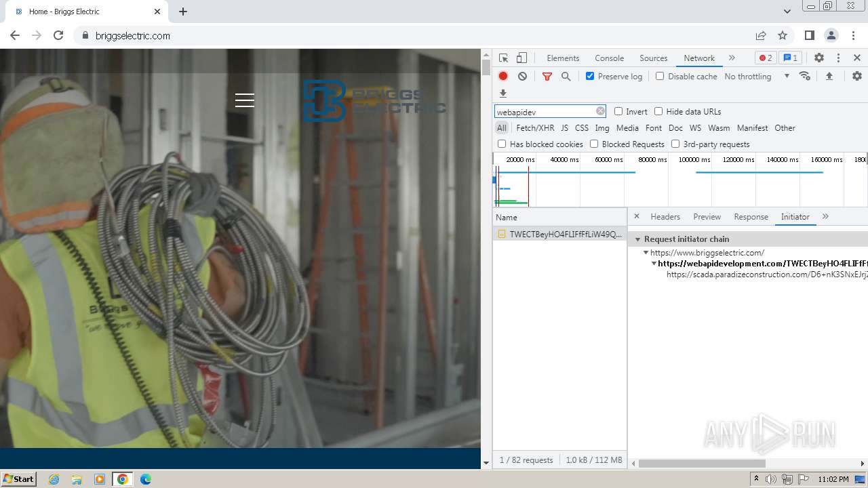Clear the network log
868x488 pixels.
[522, 77]
